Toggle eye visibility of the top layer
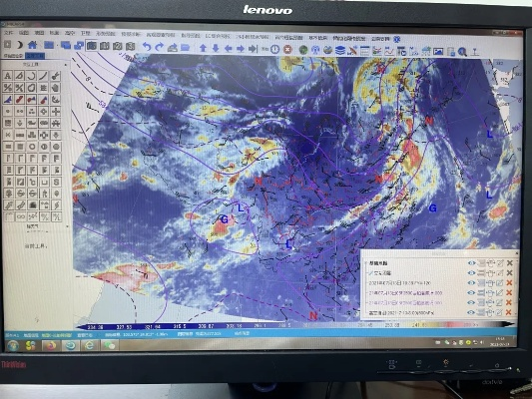This screenshot has height=399, width=532. [x=471, y=263]
